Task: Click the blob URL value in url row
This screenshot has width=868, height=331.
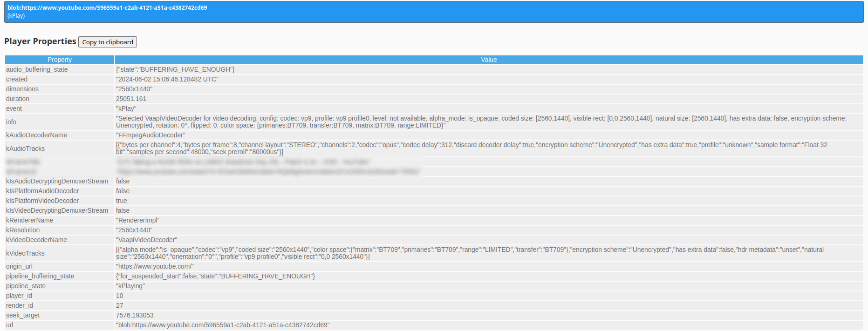Action: pos(223,325)
